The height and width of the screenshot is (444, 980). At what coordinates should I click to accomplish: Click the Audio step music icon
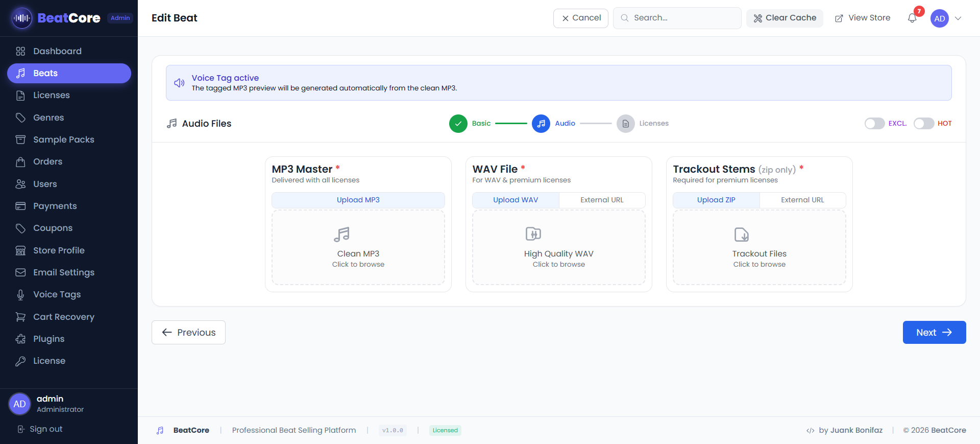[541, 124]
